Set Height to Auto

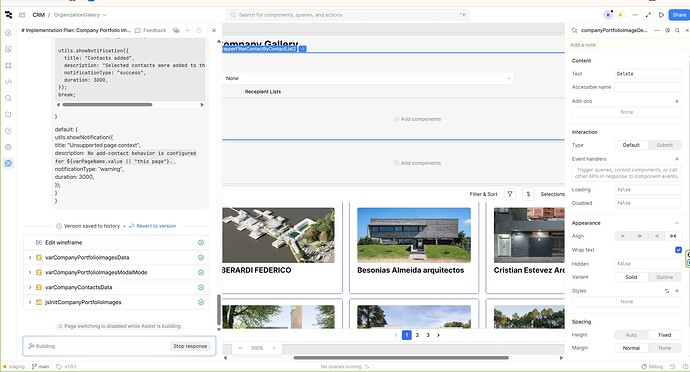pos(631,335)
